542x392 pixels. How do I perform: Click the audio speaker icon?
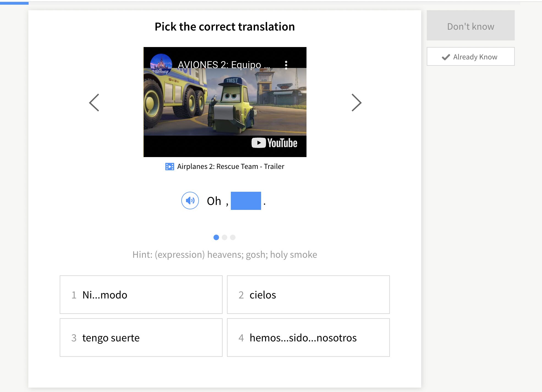coord(190,201)
